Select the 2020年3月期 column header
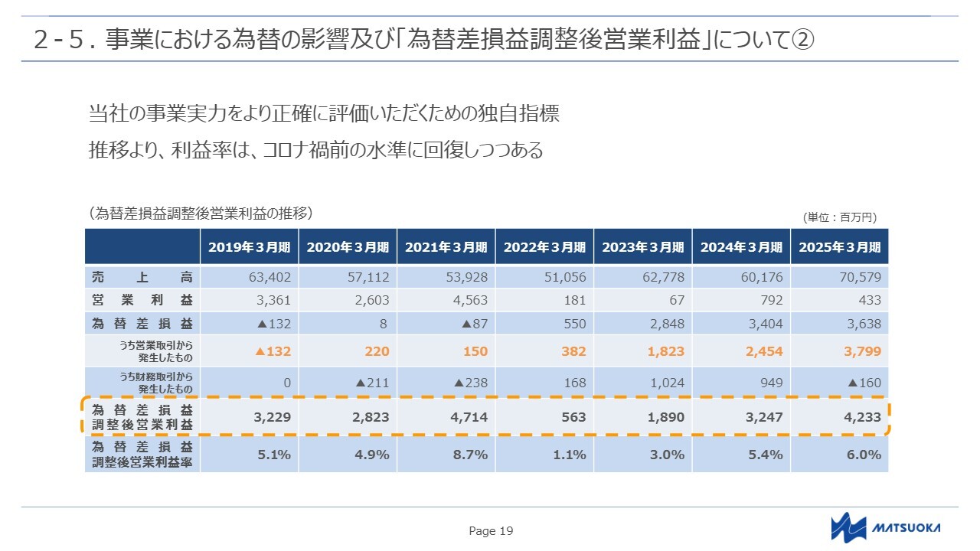 348,247
